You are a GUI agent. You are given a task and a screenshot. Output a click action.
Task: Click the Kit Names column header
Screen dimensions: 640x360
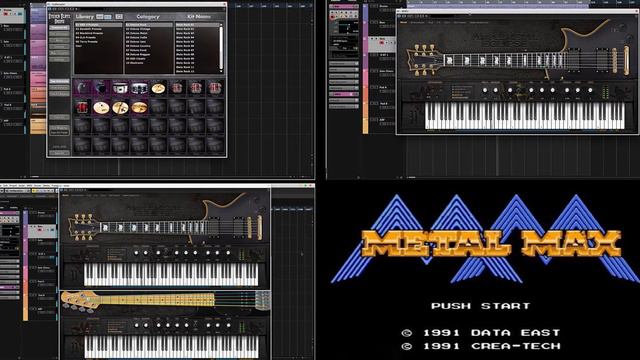tap(199, 17)
